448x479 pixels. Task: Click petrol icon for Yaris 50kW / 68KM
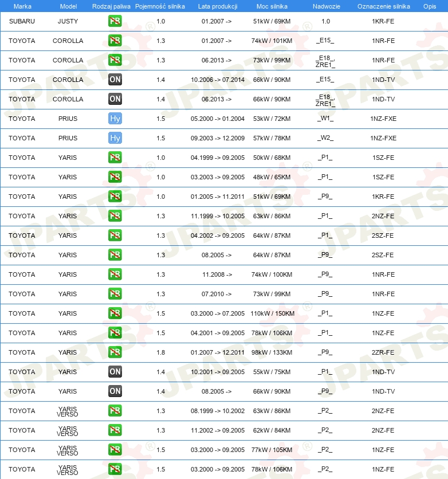(x=115, y=158)
